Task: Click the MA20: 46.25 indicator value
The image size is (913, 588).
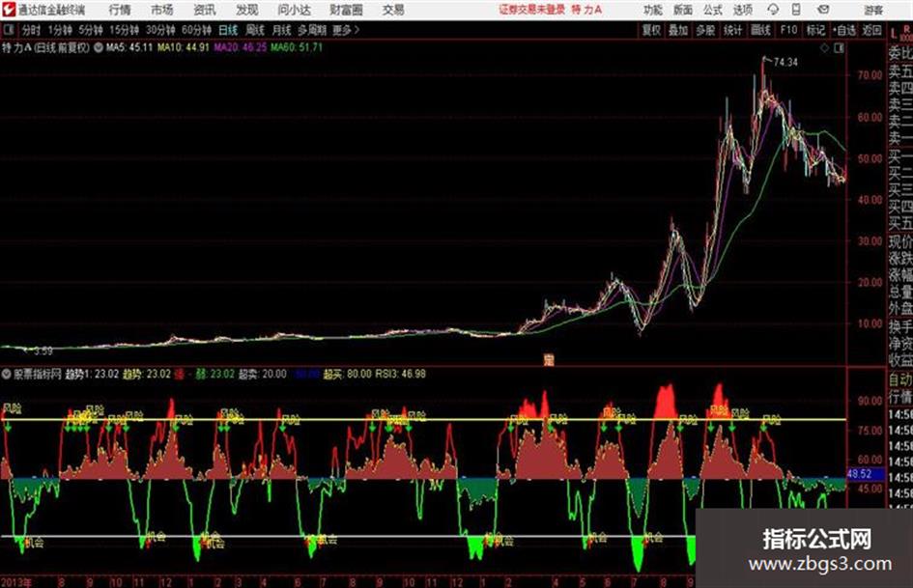Action: click(x=240, y=47)
